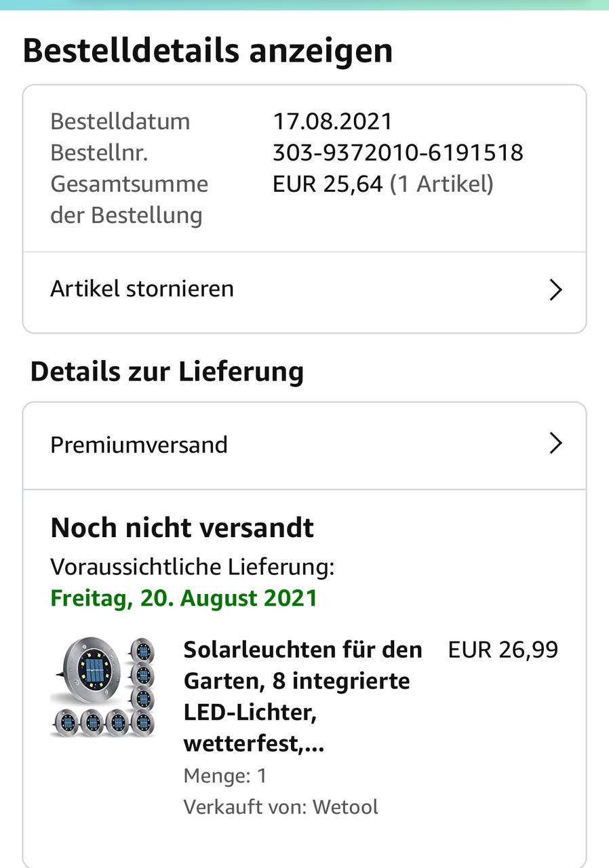Image resolution: width=609 pixels, height=868 pixels.
Task: Click the Voraussichtliche Lieferung label
Action: click(193, 567)
